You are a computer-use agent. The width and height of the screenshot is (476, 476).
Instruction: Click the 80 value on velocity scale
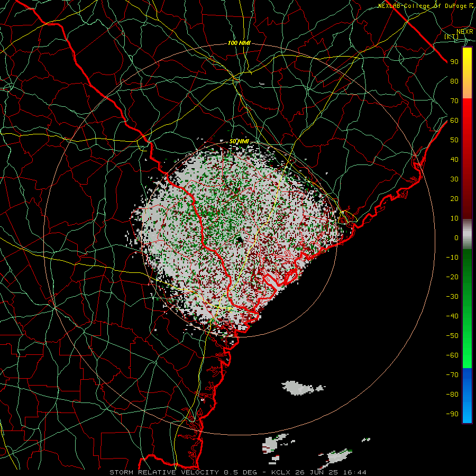pos(454,81)
